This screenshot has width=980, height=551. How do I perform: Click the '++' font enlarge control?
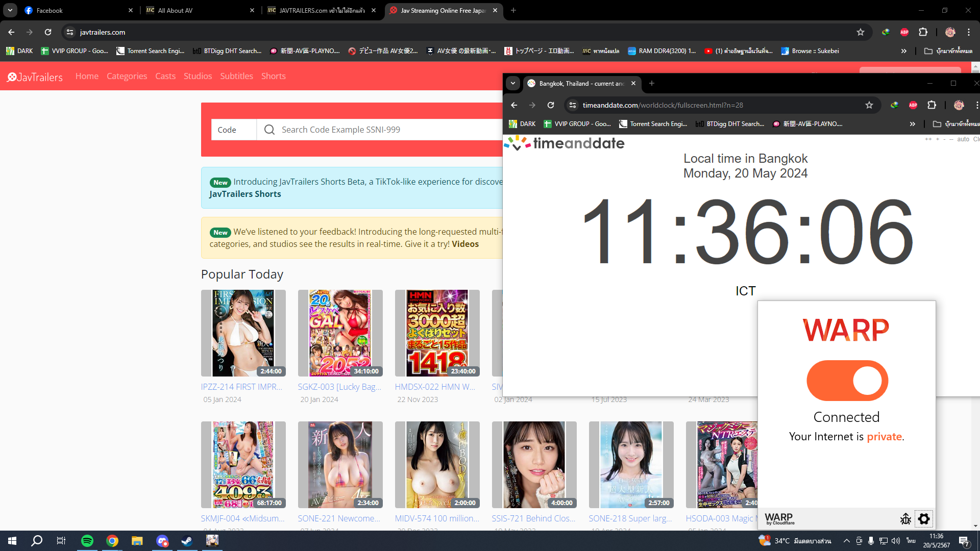click(928, 139)
